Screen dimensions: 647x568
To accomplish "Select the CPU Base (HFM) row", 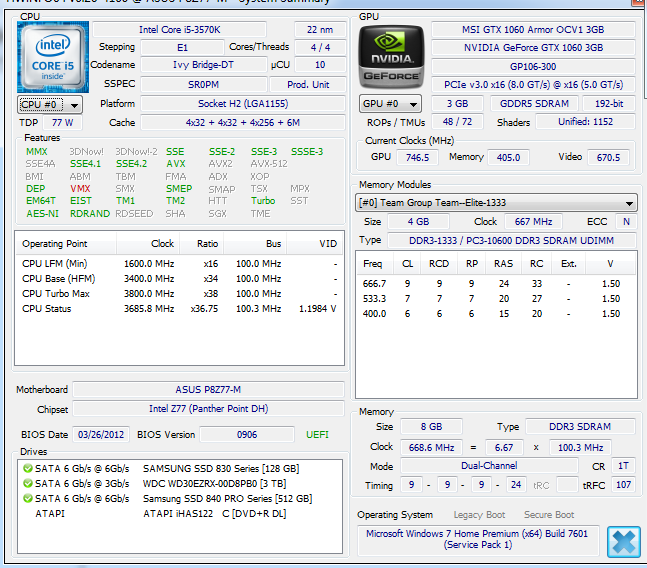I will click(x=179, y=279).
